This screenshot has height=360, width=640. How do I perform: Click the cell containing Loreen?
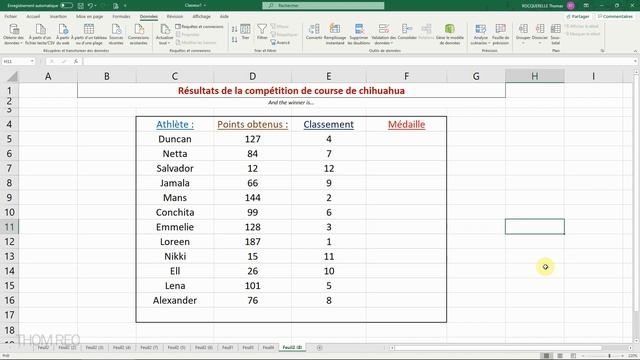[175, 242]
